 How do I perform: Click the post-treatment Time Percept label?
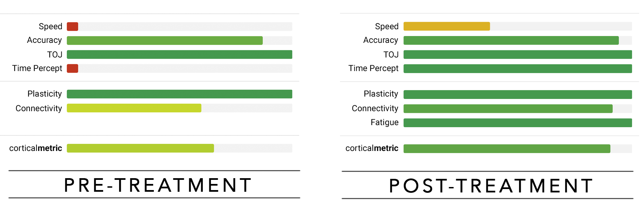tap(373, 68)
